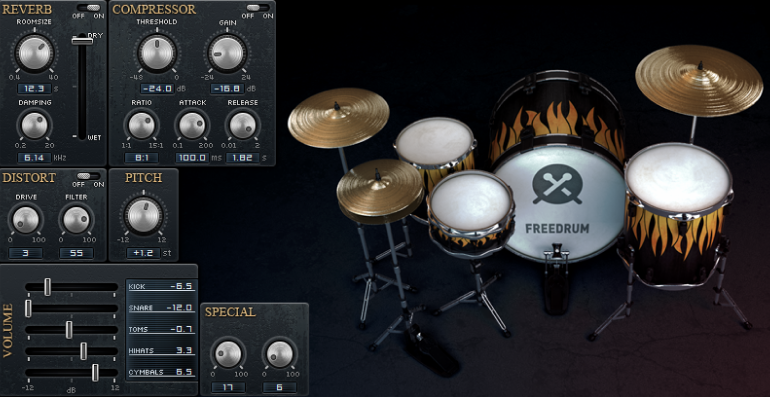
Task: Click the Compressor Attack knob
Action: [x=192, y=125]
